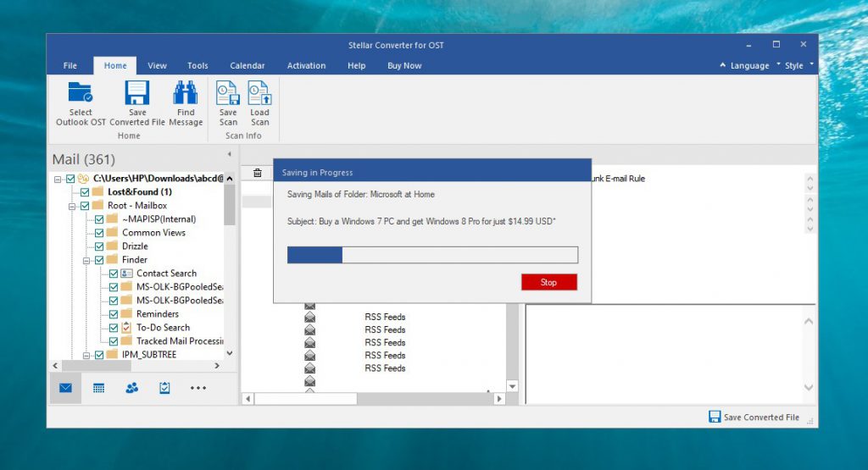
Task: Click Load Scan ribbon icon
Action: [x=259, y=92]
